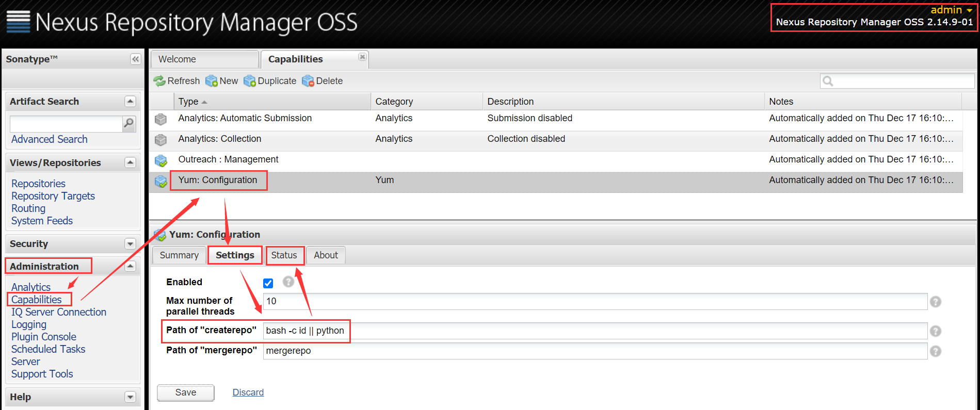Click the Path of mergerepo field
The width and height of the screenshot is (980, 410).
(x=595, y=351)
